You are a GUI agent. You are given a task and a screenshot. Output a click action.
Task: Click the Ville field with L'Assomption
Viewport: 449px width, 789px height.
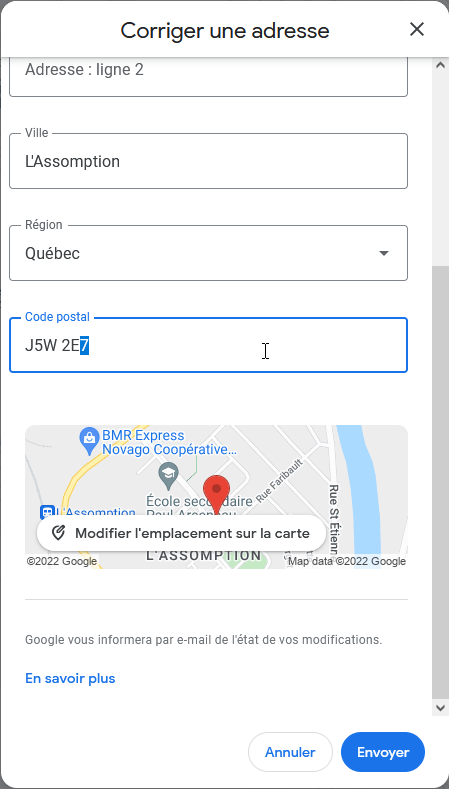(x=208, y=161)
